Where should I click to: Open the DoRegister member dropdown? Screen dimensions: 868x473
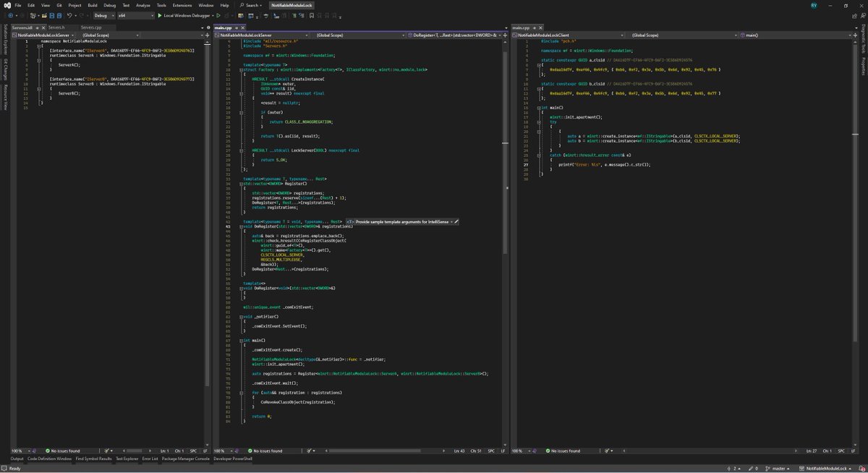tap(455, 35)
